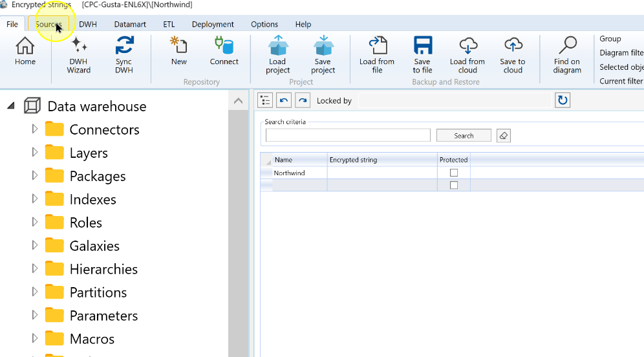Click the Connect repository icon
Viewport: 644px width, 357px height.
pos(224,51)
